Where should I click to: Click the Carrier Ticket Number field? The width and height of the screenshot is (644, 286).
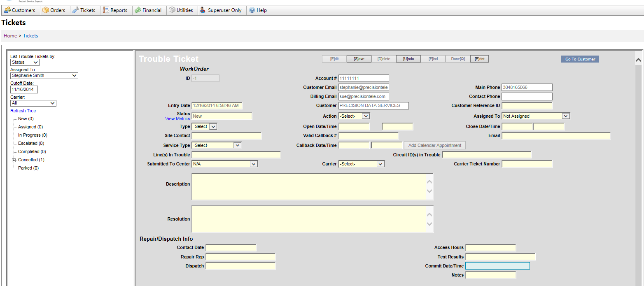tap(527, 164)
